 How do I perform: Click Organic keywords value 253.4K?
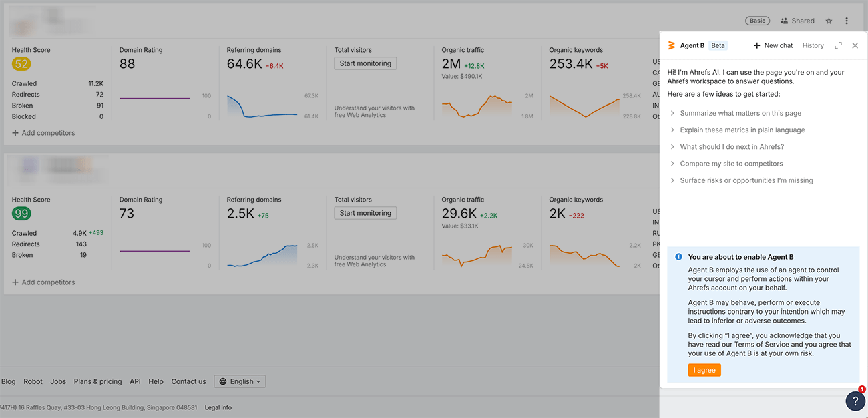571,64
